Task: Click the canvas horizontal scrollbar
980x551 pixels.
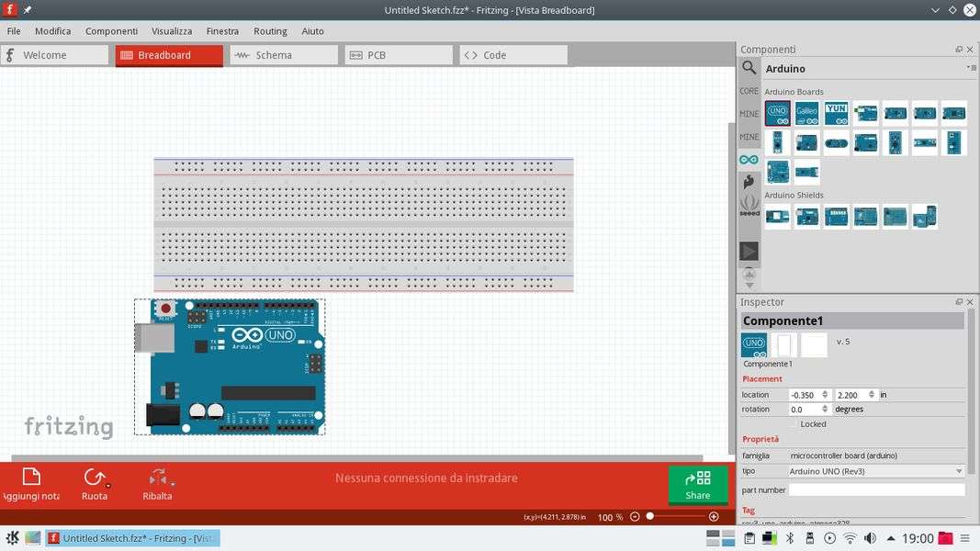Action: tap(357, 458)
